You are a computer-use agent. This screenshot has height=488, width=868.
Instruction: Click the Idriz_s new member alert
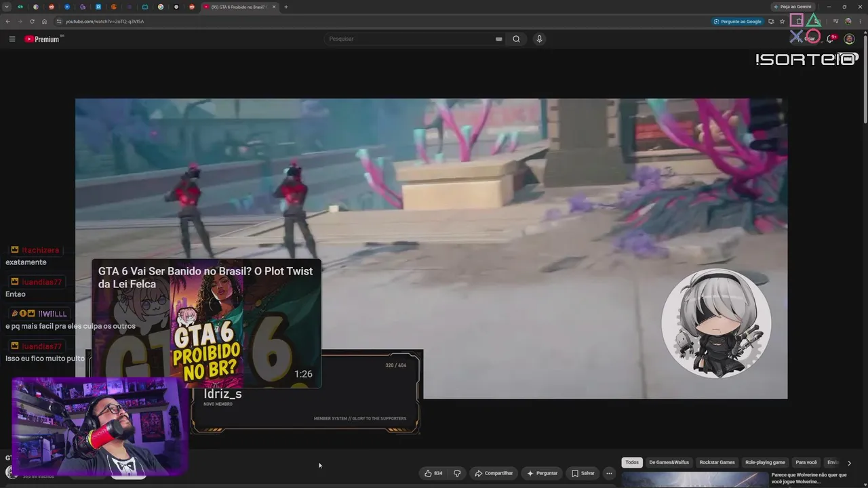[x=307, y=392]
